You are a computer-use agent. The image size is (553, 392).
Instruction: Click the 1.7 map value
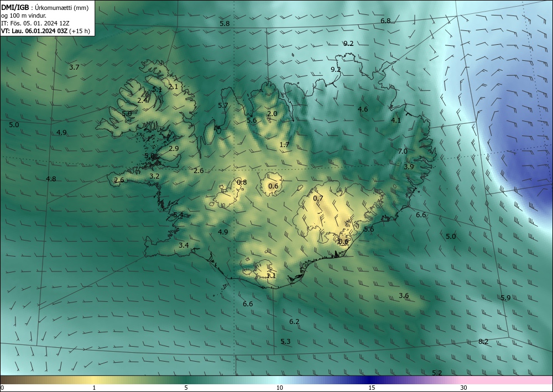tap(284, 144)
